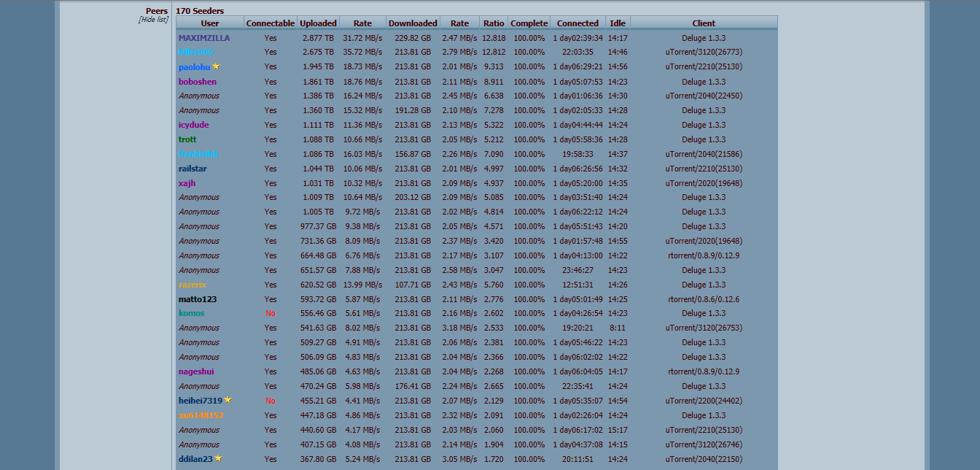Click downloaded value 156.87 GB
The image size is (980, 470).
[413, 154]
